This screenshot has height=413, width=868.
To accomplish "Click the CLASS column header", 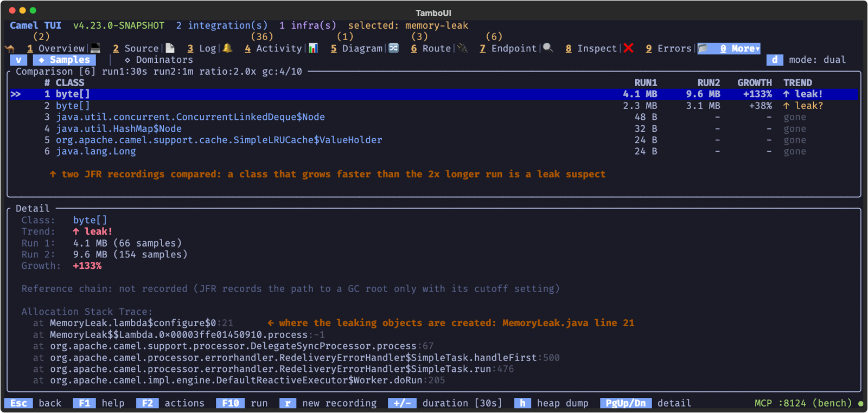I will [x=70, y=82].
